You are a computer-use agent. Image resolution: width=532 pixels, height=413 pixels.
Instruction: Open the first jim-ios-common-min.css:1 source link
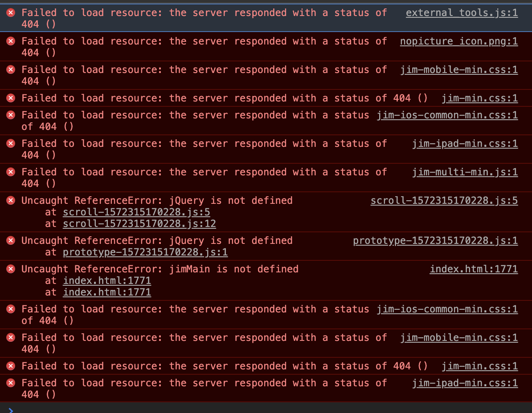click(447, 115)
